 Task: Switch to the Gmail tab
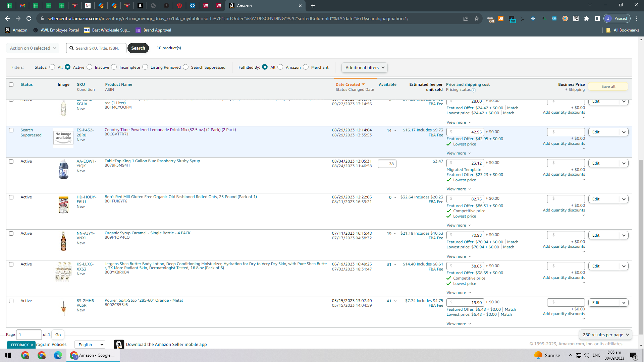pyautogui.click(x=22, y=6)
